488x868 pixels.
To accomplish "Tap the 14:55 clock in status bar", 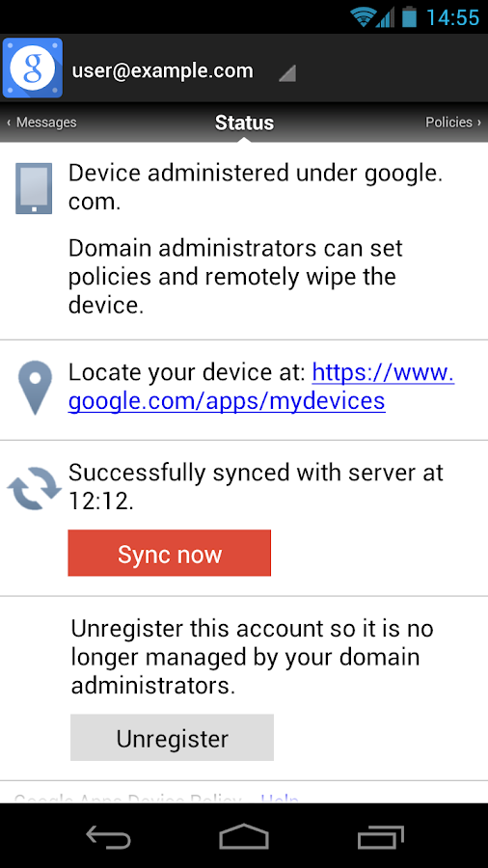I will pyautogui.click(x=452, y=17).
